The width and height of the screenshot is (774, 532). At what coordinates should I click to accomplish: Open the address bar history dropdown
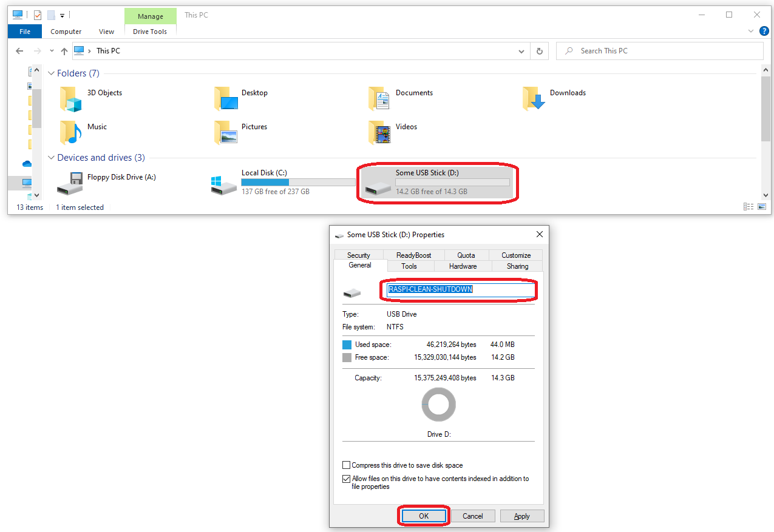[x=521, y=51]
